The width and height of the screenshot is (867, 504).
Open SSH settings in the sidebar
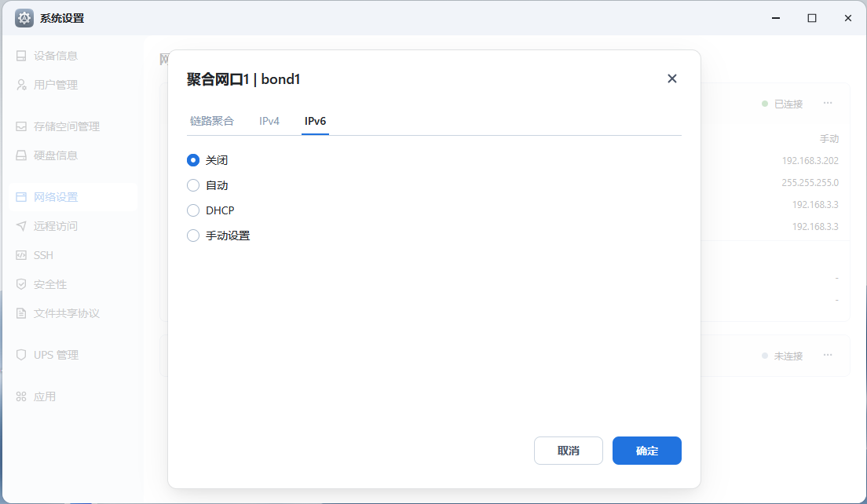pyautogui.click(x=73, y=255)
